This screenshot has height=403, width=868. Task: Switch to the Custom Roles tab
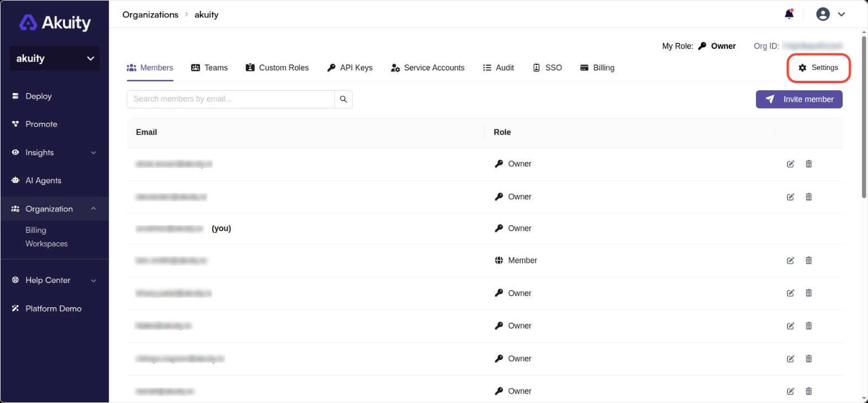[277, 68]
